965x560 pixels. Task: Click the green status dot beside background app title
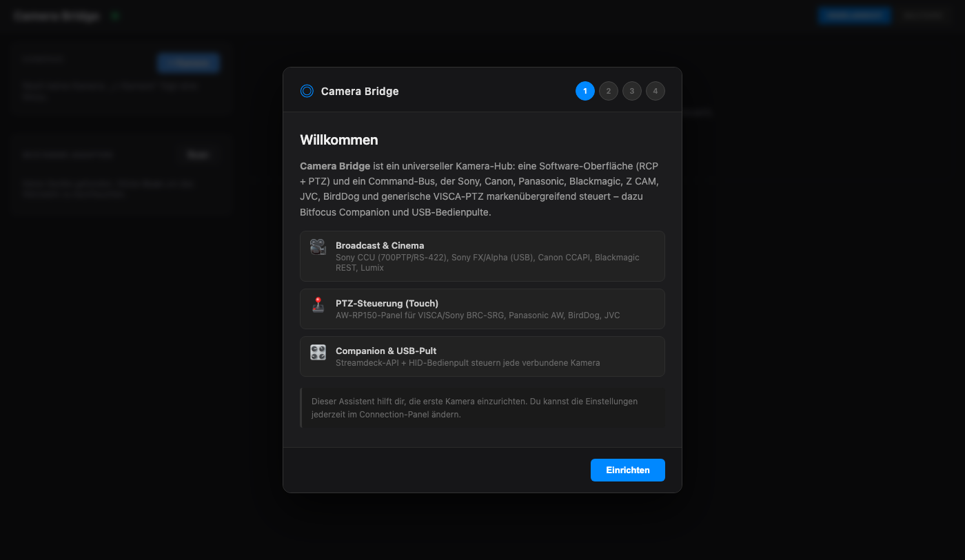point(114,15)
